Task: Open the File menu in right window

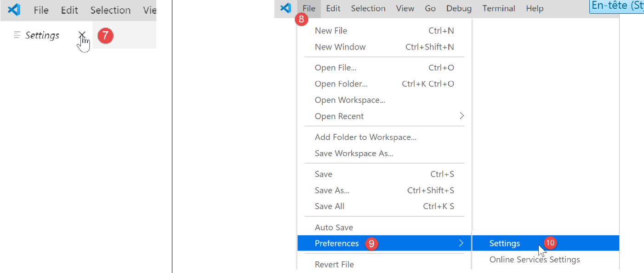Action: tap(309, 8)
